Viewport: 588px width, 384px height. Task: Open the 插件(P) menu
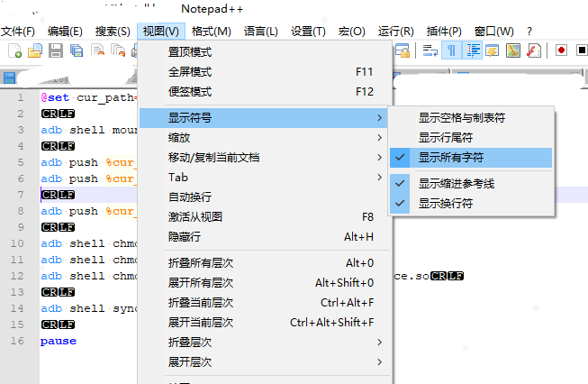click(x=444, y=32)
